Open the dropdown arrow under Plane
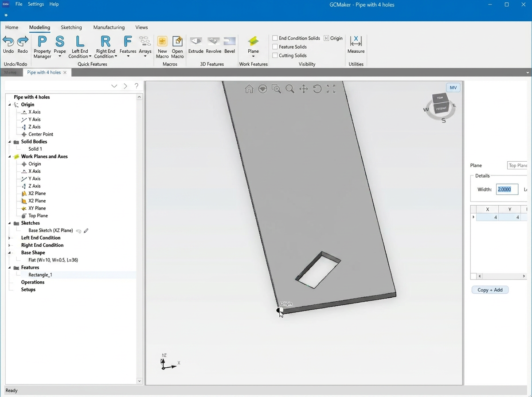532x397 pixels. coord(253,56)
